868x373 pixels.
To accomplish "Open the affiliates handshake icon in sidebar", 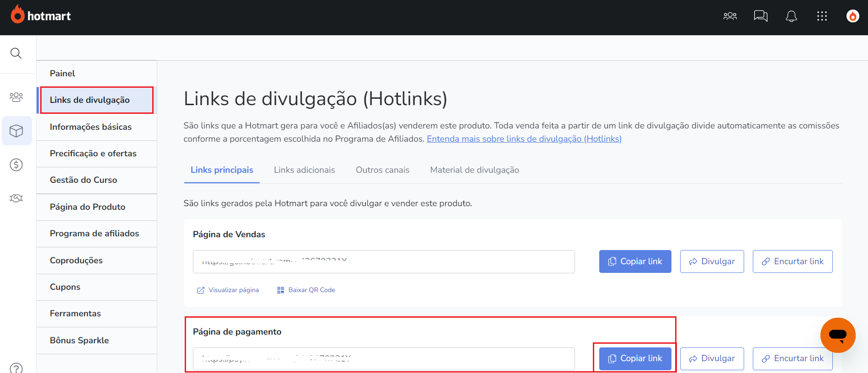I will 16,198.
